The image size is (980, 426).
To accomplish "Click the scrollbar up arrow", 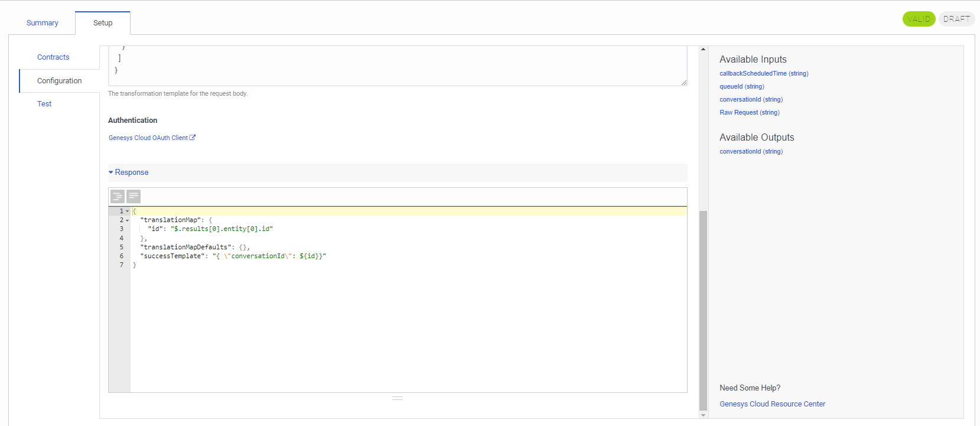I will (x=703, y=49).
